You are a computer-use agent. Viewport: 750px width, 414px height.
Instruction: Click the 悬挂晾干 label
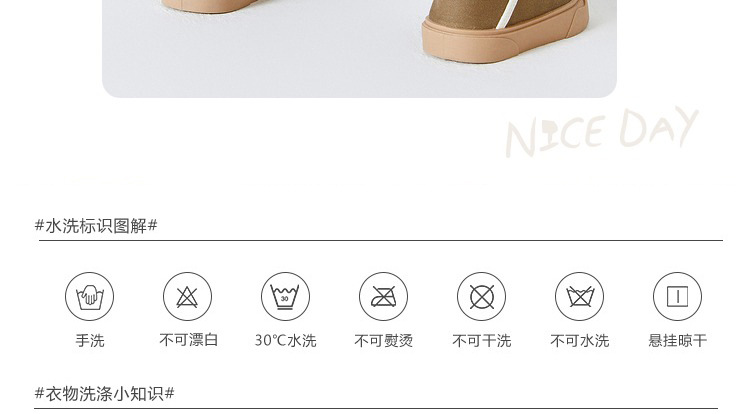pos(678,340)
